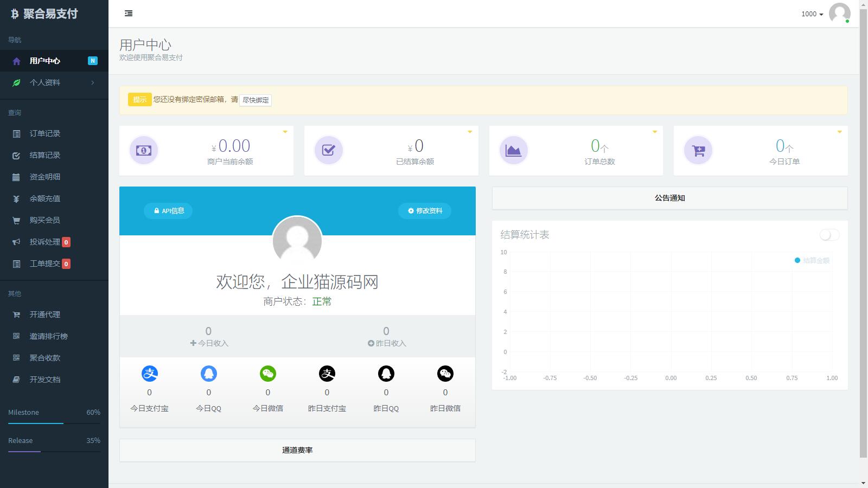This screenshot has height=488, width=868.
Task: Toggle the 结算金额 chart legend item
Action: pyautogui.click(x=812, y=260)
